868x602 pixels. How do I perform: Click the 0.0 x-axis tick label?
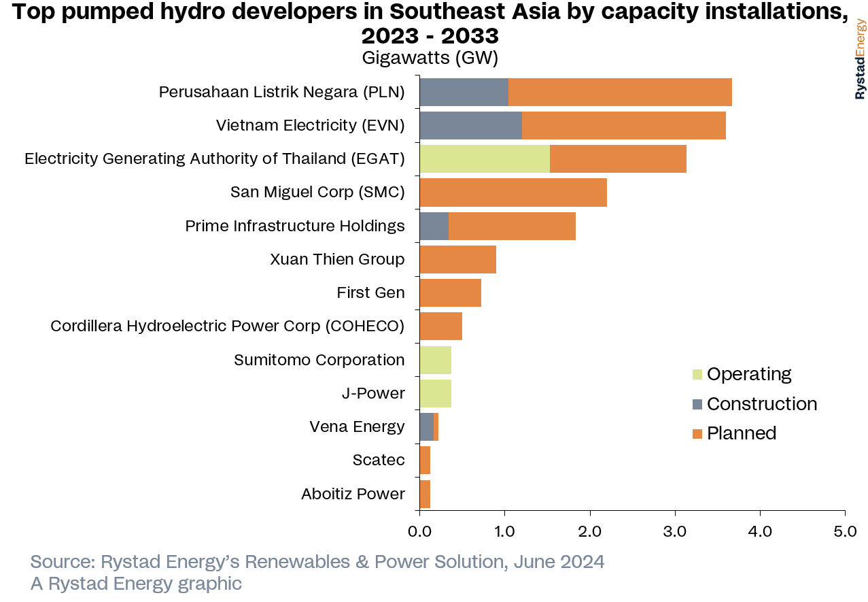pos(419,531)
